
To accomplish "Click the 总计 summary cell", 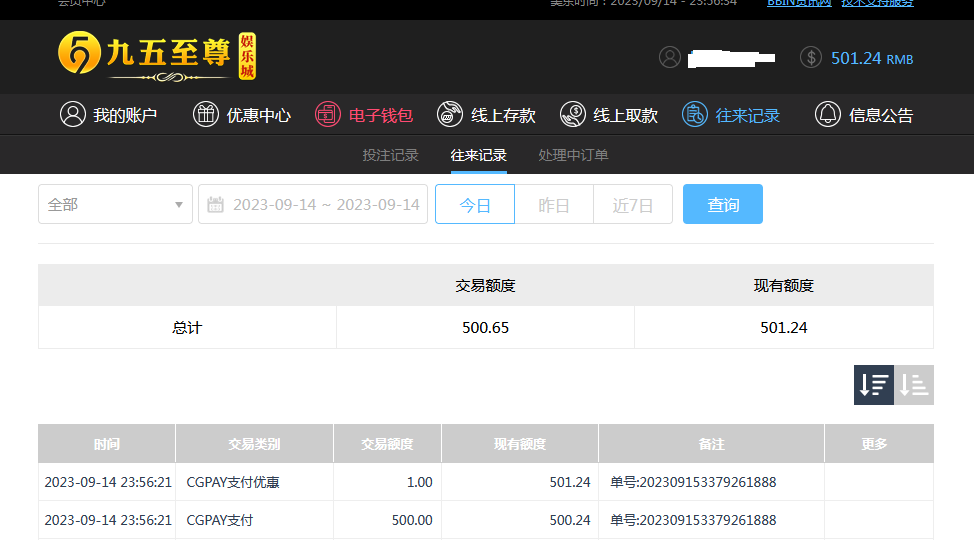I will pyautogui.click(x=187, y=327).
